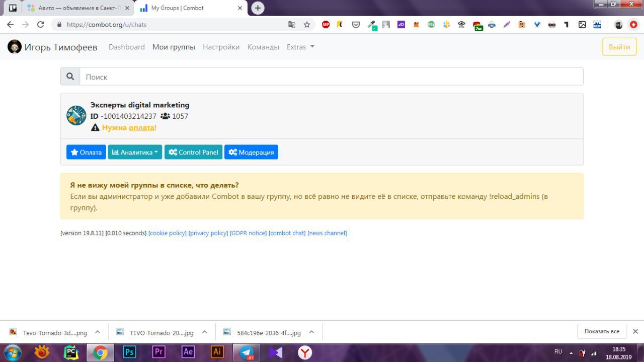Click the Игорь Тимофеев profile avatar

point(15,47)
